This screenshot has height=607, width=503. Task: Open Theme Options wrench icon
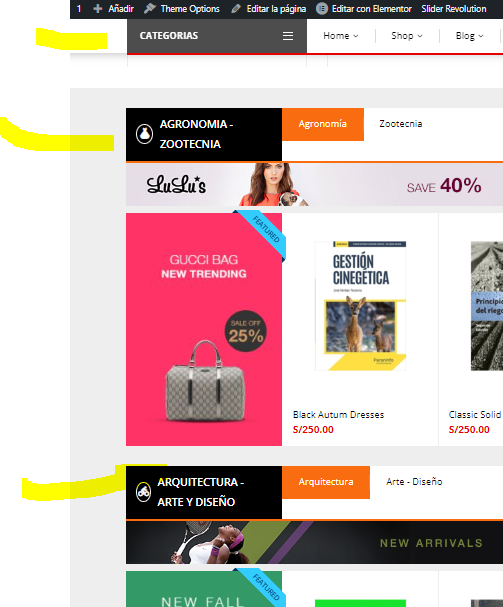(150, 9)
